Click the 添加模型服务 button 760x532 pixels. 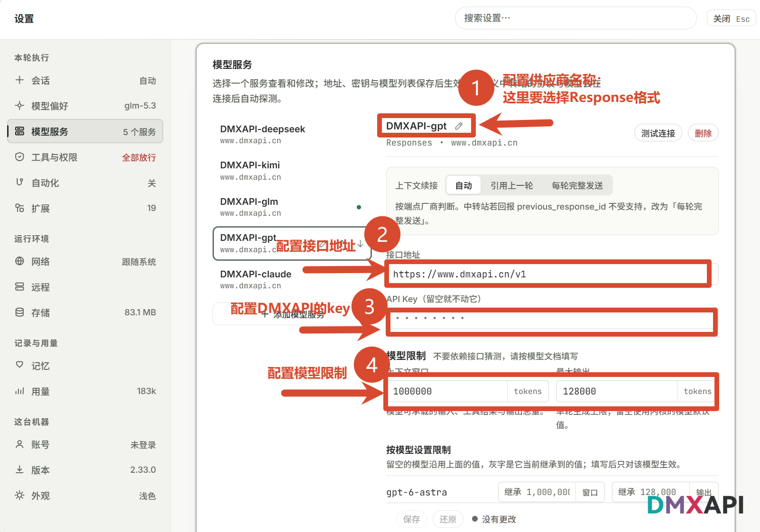click(x=292, y=314)
